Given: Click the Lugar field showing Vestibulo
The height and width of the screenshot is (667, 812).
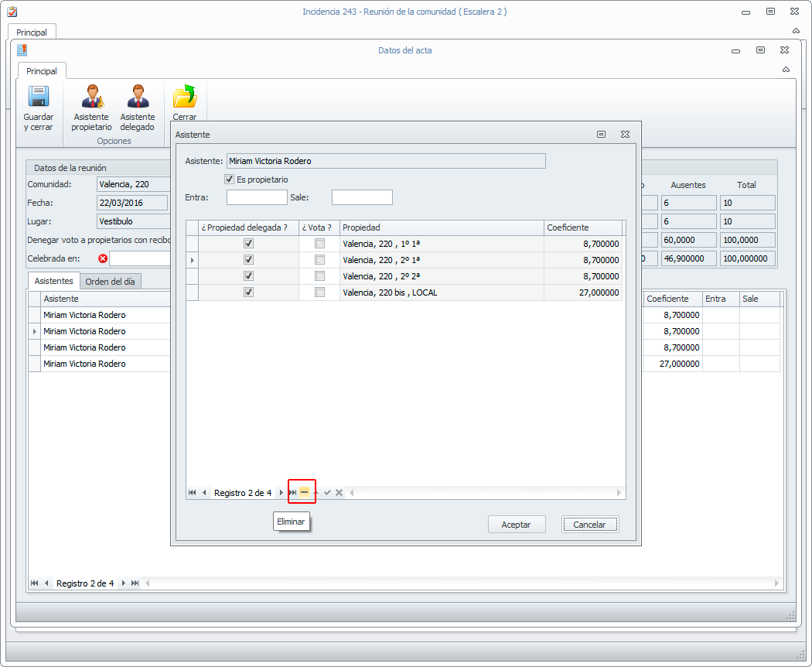Looking at the screenshot, I should coord(134,221).
